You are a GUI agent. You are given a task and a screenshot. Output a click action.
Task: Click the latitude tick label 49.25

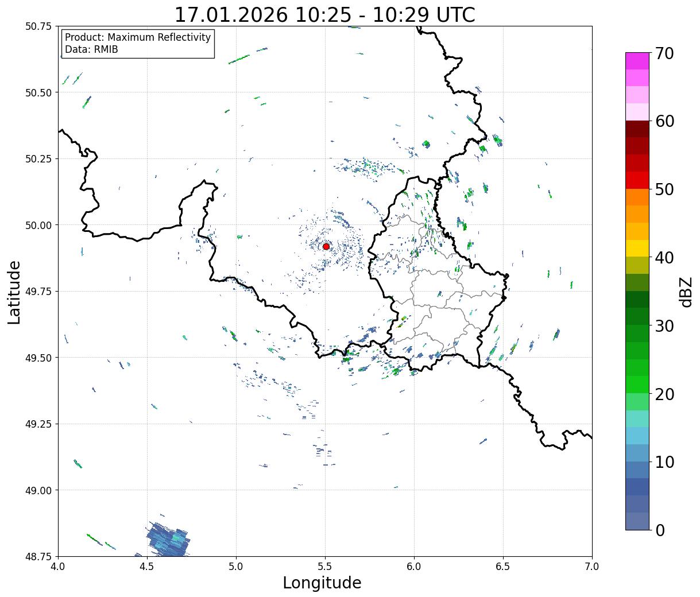38,424
